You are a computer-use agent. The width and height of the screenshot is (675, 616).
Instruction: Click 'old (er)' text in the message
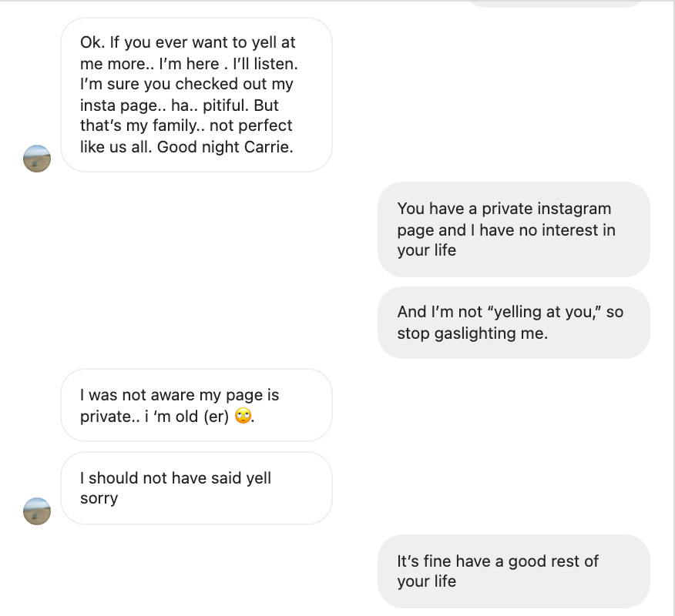click(202, 417)
